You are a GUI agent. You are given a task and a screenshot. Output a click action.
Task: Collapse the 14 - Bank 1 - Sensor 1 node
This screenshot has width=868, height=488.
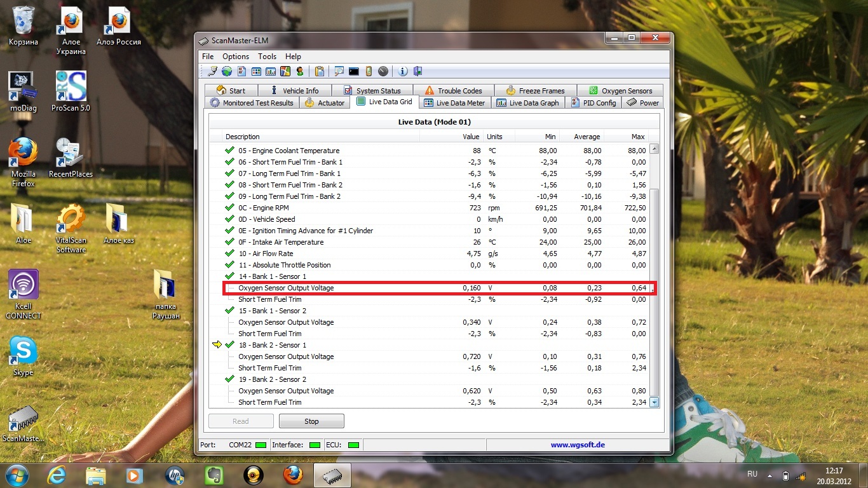(229, 276)
